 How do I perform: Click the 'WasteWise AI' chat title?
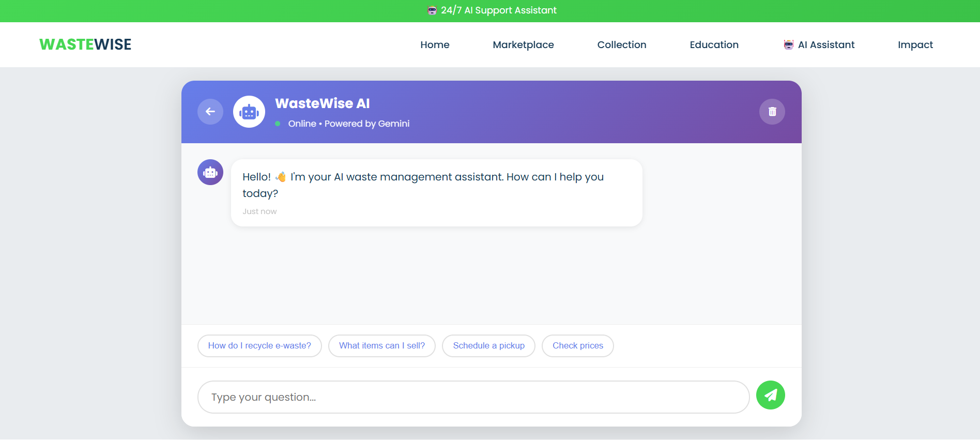point(323,103)
